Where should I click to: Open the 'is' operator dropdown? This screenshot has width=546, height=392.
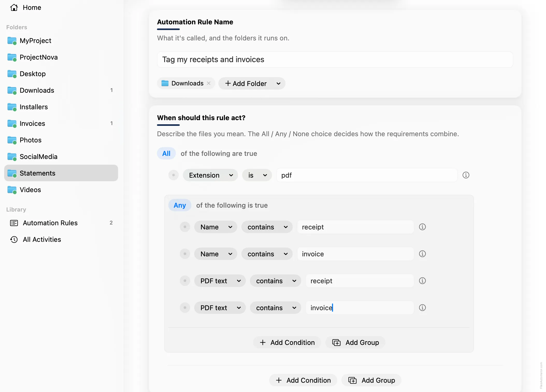[257, 175]
